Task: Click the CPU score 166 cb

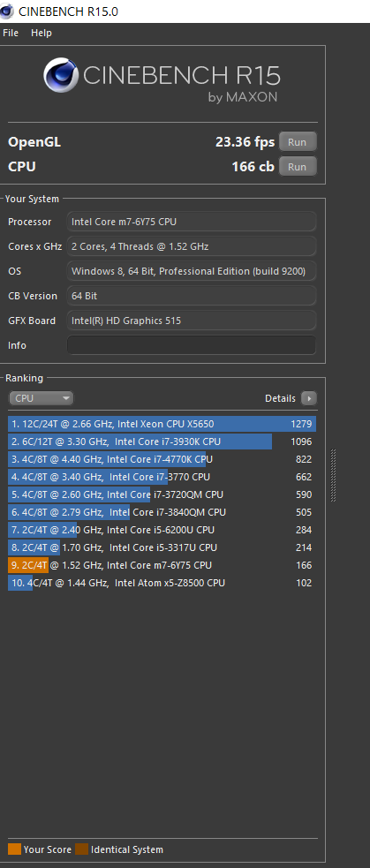Action: tap(253, 167)
